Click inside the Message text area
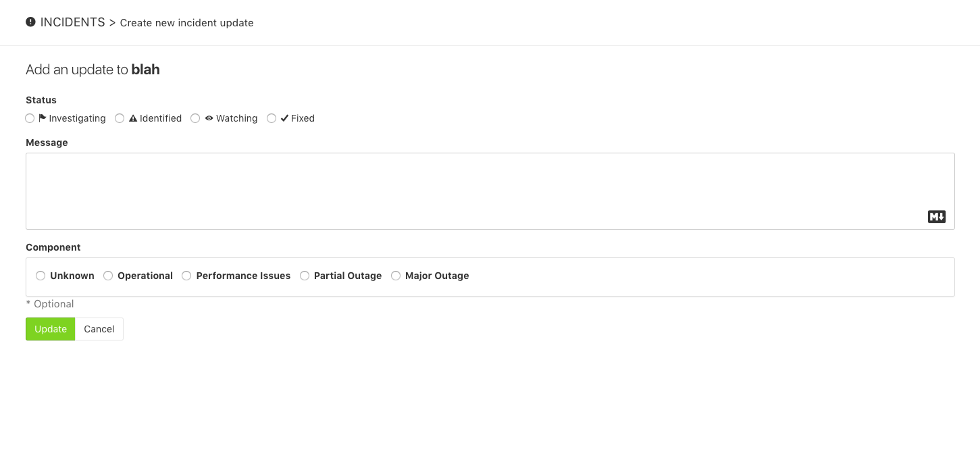Viewport: 980px width, 456px height. (490, 191)
